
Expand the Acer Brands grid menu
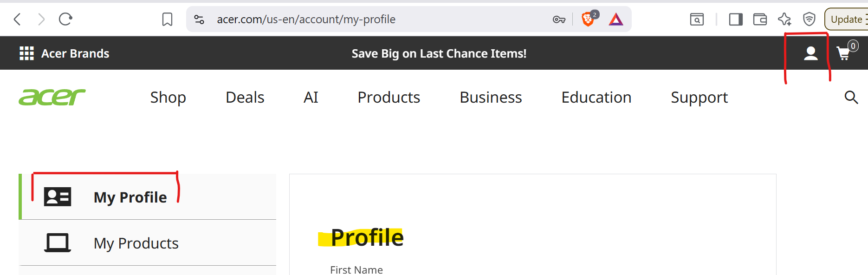(26, 54)
